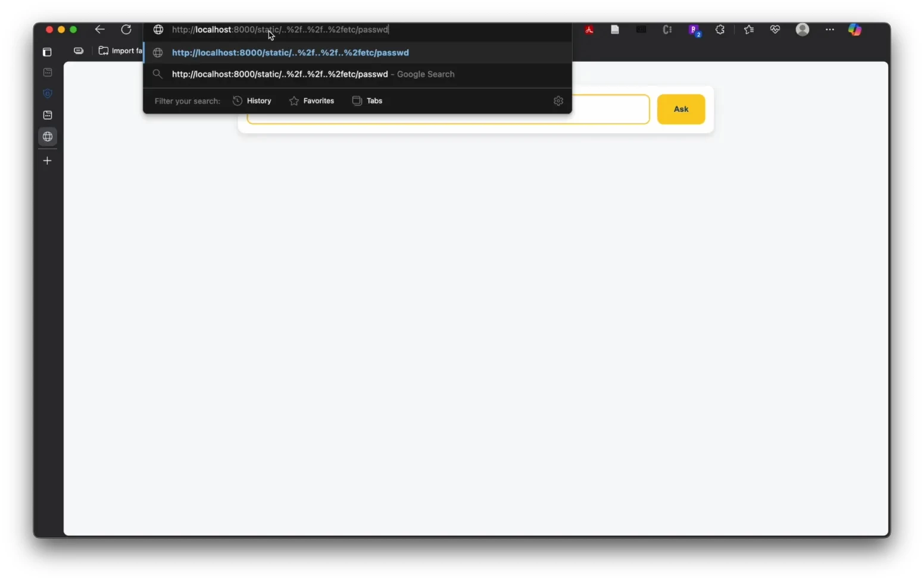Go back to the previous page
Screen dimensions: 924x582
click(x=99, y=30)
